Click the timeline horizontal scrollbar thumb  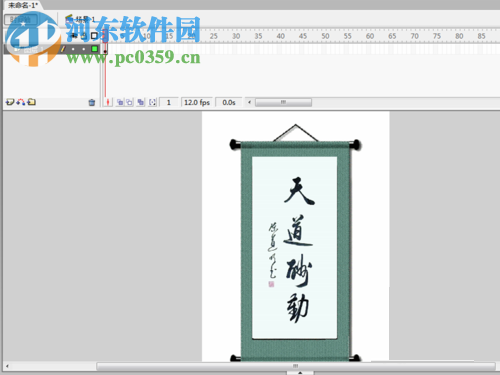point(283,102)
